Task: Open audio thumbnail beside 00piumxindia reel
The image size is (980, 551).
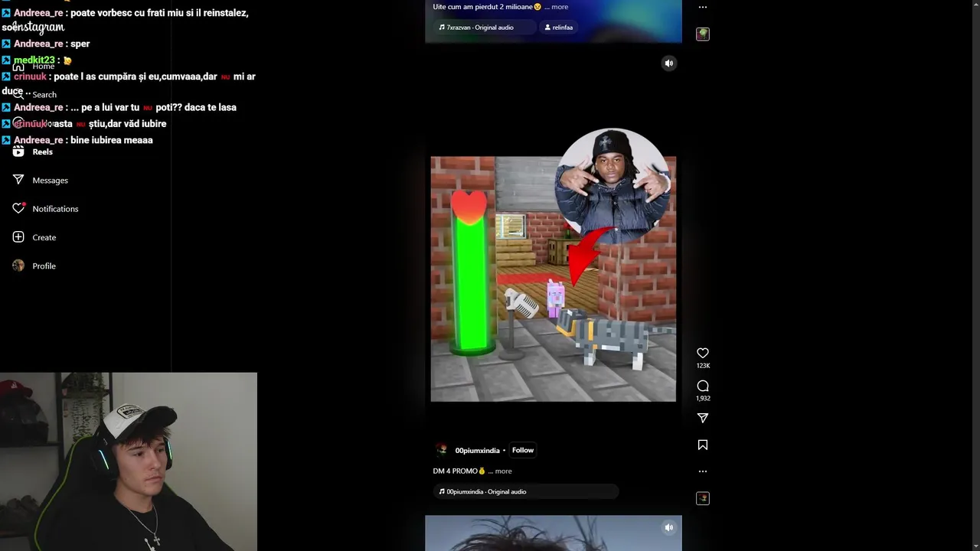Action: [703, 498]
